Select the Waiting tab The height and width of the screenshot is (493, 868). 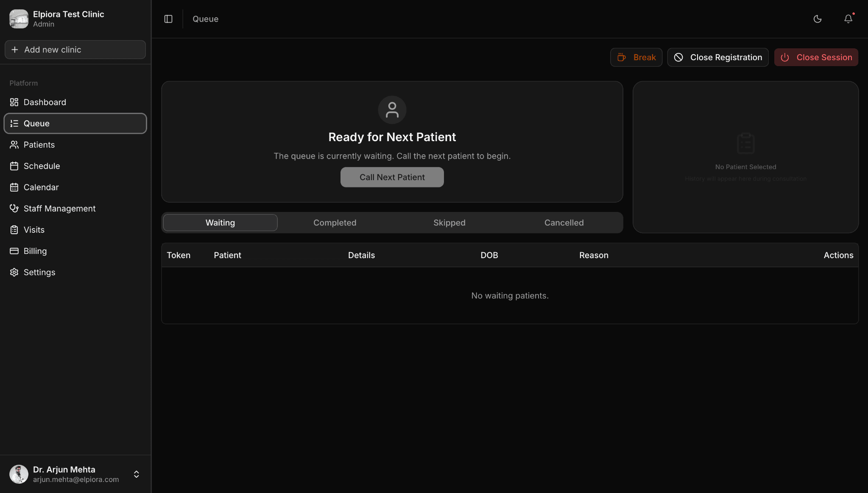(220, 223)
